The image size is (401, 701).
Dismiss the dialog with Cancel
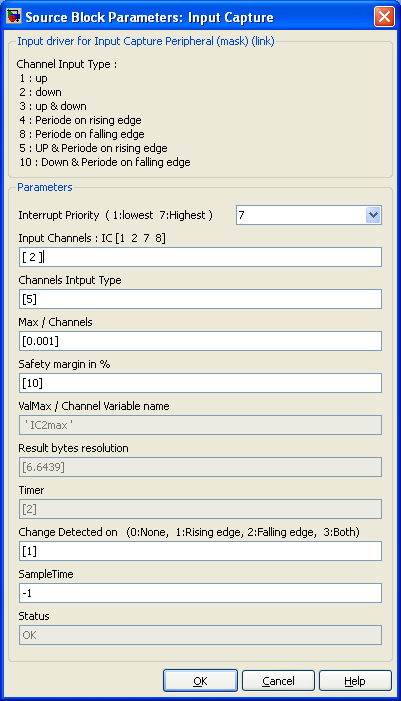278,681
